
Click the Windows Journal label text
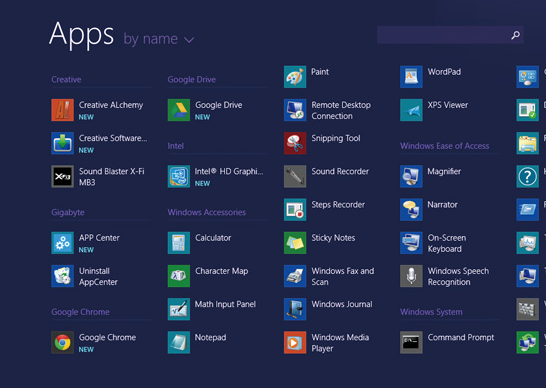click(342, 304)
